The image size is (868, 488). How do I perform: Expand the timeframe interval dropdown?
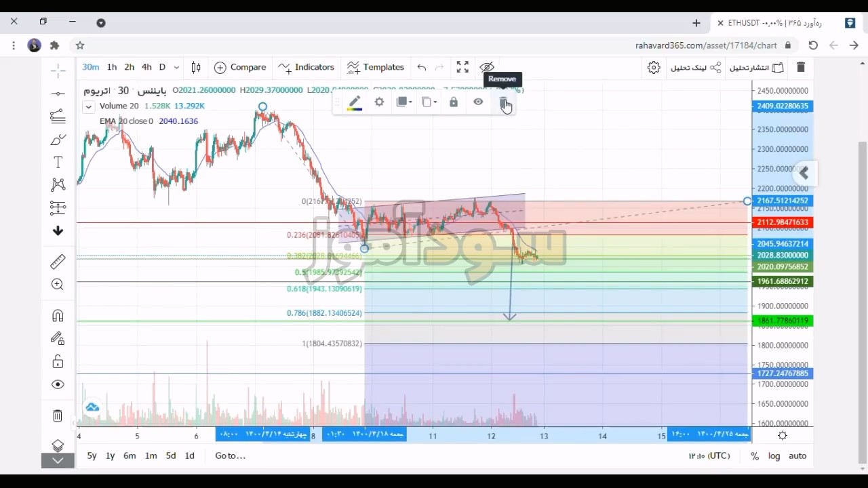pos(176,67)
